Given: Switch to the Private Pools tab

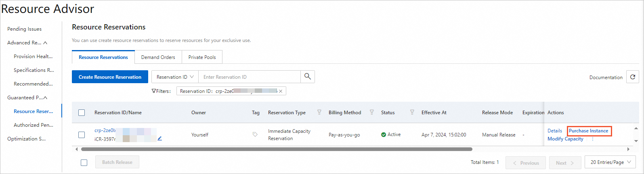Looking at the screenshot, I should tap(202, 57).
